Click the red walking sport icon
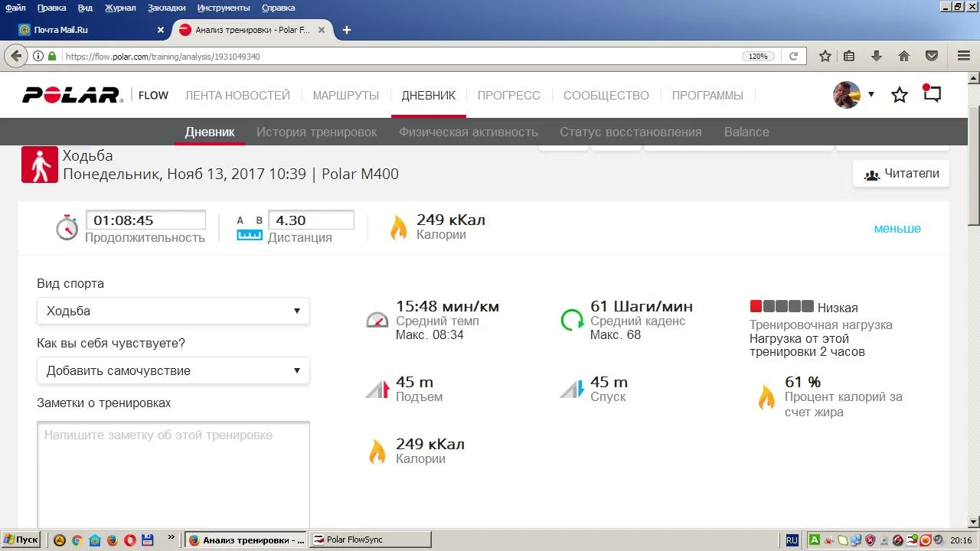Image resolution: width=980 pixels, height=551 pixels. pyautogui.click(x=40, y=165)
